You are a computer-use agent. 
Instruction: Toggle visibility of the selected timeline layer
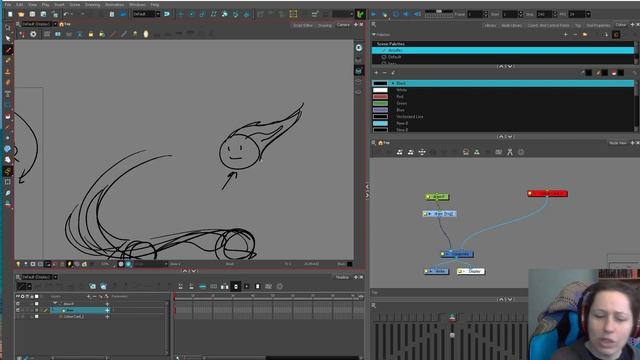point(18,310)
